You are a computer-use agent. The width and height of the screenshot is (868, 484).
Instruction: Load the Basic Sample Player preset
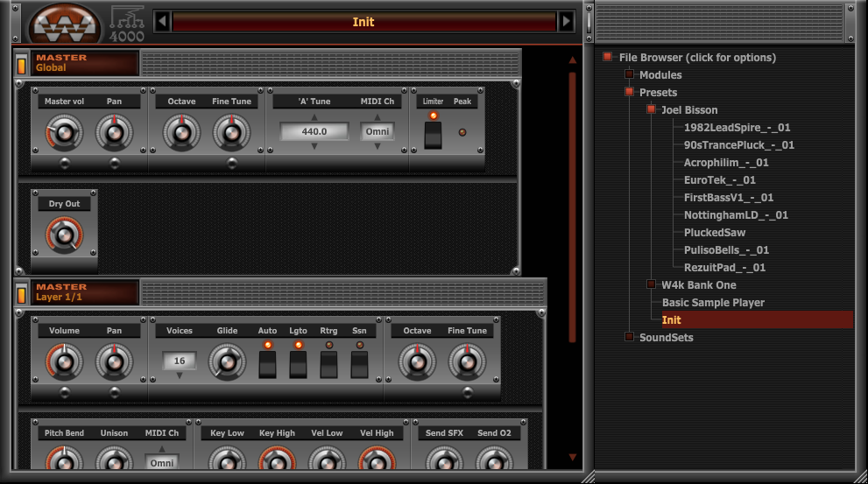click(713, 303)
